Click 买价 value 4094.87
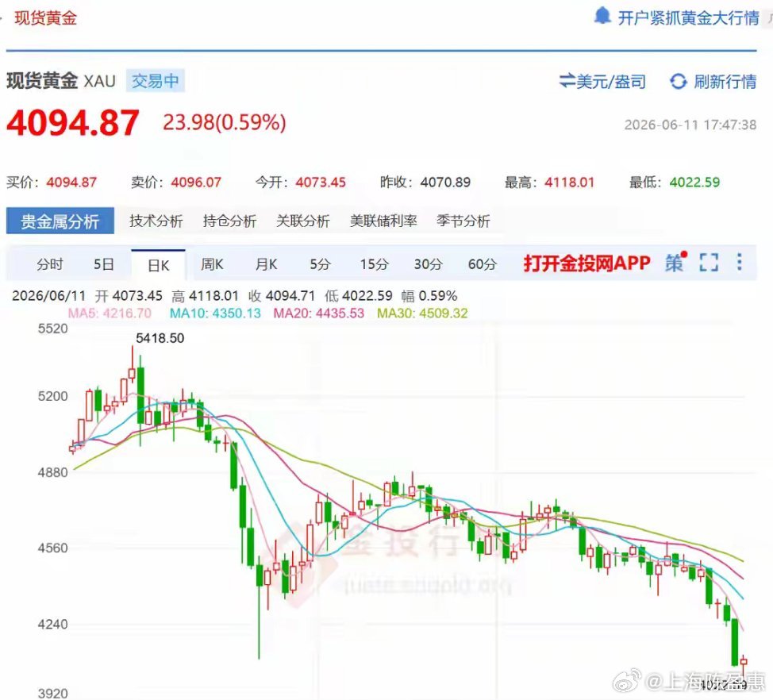The width and height of the screenshot is (773, 700). point(71,183)
